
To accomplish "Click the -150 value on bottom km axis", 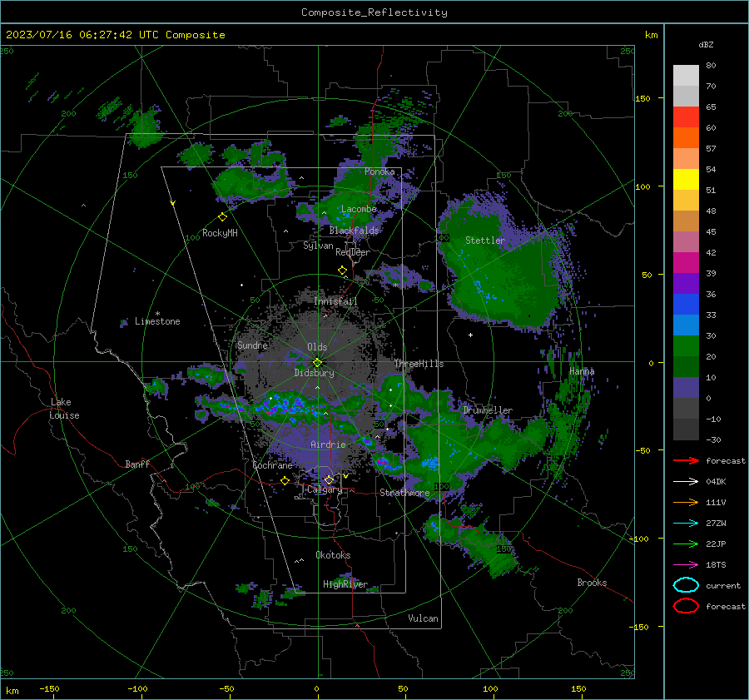I will tap(49, 688).
